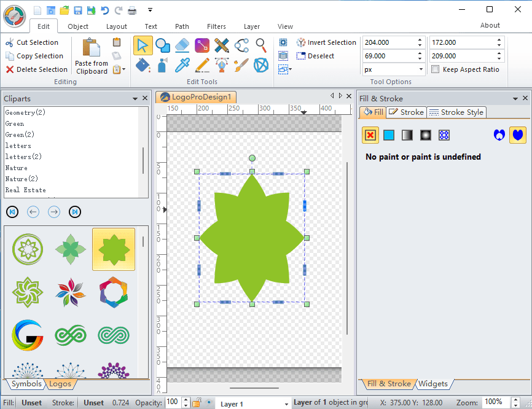This screenshot has height=409, width=532.
Task: Click the Invert Selection button
Action: click(x=326, y=42)
